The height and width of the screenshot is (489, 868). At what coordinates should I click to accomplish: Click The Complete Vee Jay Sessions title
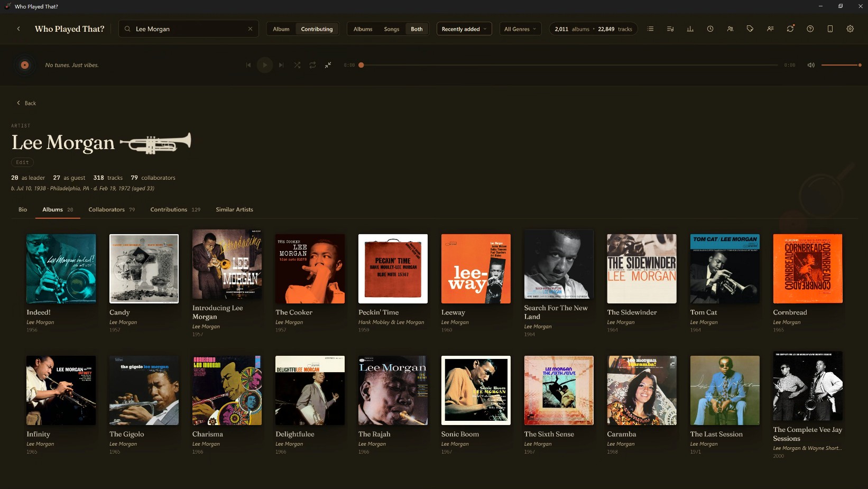click(x=808, y=434)
